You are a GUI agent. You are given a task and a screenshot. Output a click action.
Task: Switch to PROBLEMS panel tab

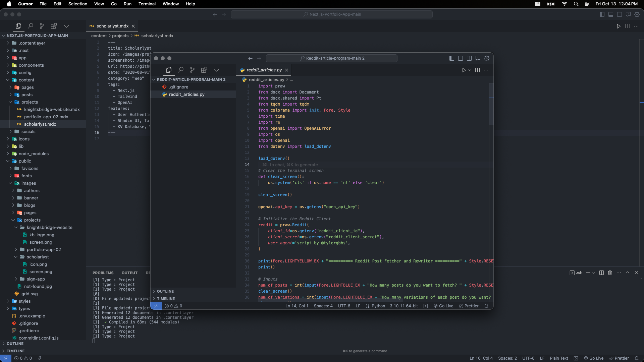tap(103, 273)
